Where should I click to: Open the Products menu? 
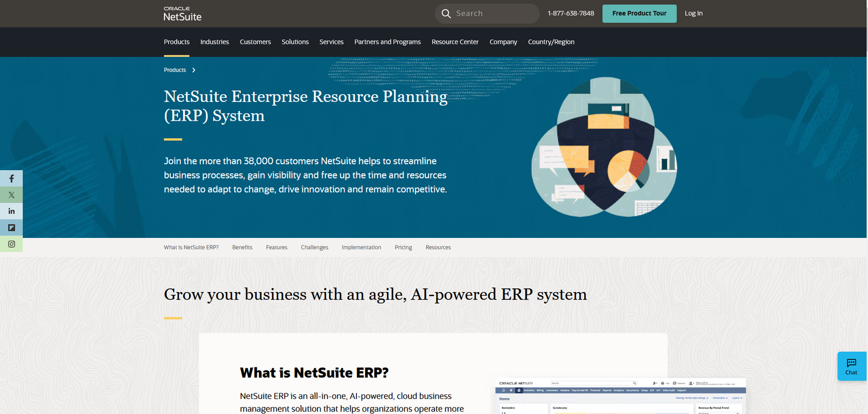[x=177, y=42]
